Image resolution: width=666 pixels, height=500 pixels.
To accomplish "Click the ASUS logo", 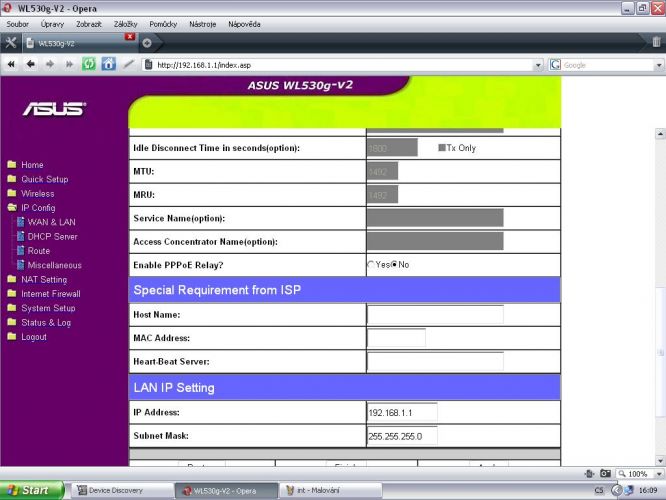I will coord(55,109).
